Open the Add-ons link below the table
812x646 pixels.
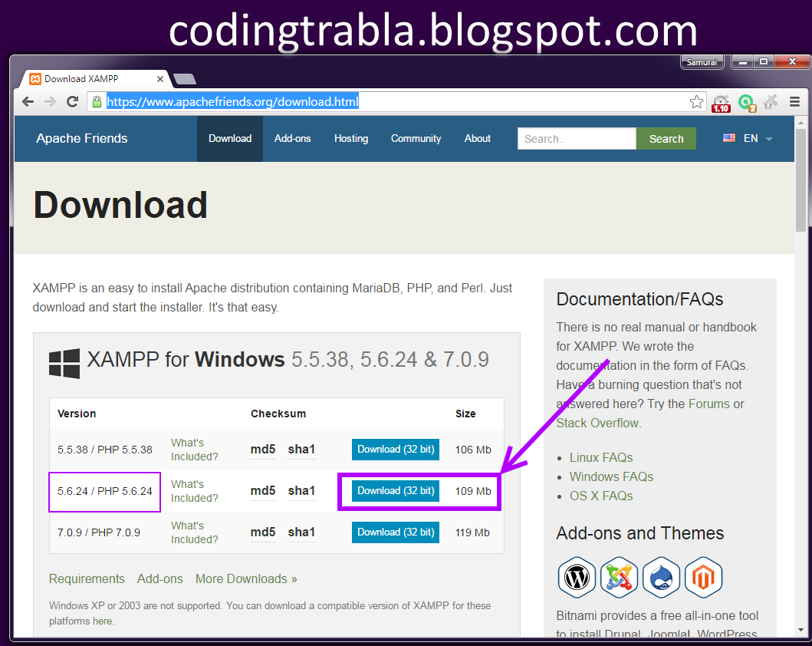coord(160,578)
